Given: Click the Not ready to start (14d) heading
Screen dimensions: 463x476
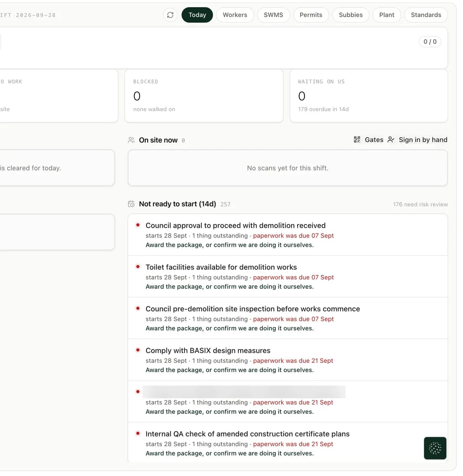Looking at the screenshot, I should [x=177, y=204].
